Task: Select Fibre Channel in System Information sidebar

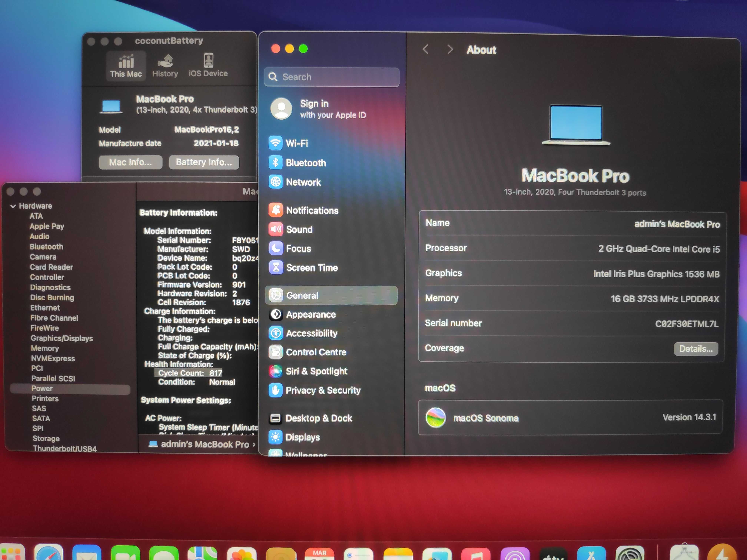Action: [54, 318]
